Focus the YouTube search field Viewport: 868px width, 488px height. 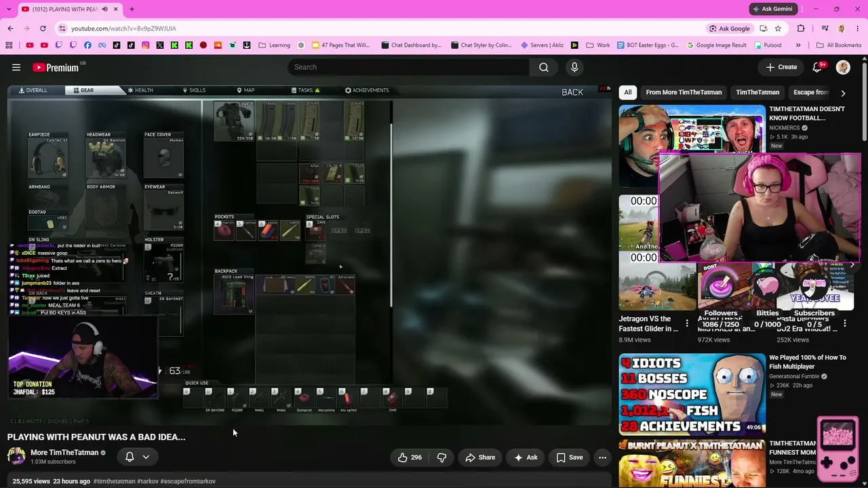click(x=409, y=67)
